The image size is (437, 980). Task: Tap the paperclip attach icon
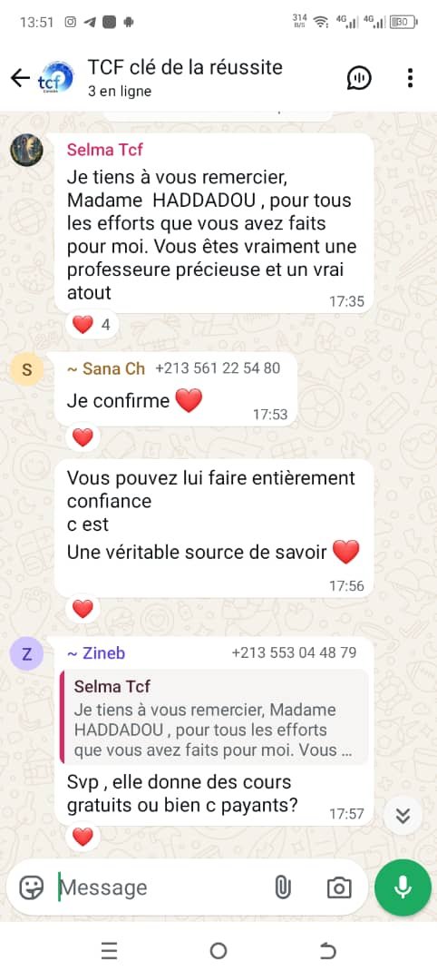tap(283, 887)
